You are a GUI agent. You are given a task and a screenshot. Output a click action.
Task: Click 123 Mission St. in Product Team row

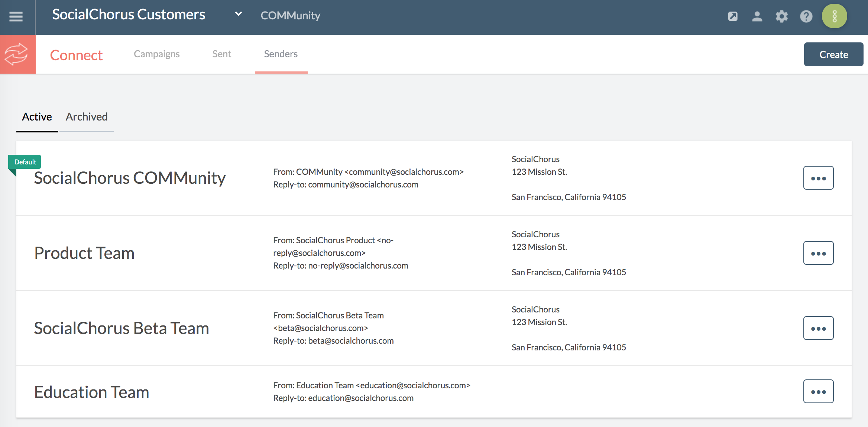[x=539, y=247]
